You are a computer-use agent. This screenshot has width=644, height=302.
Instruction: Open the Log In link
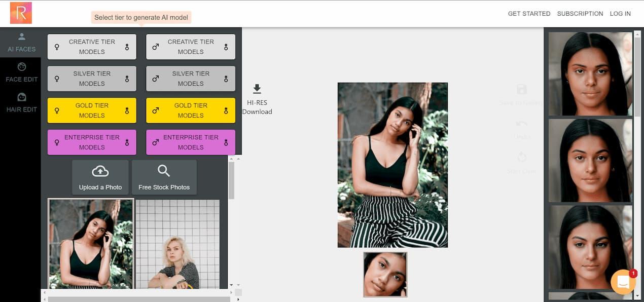(620, 14)
